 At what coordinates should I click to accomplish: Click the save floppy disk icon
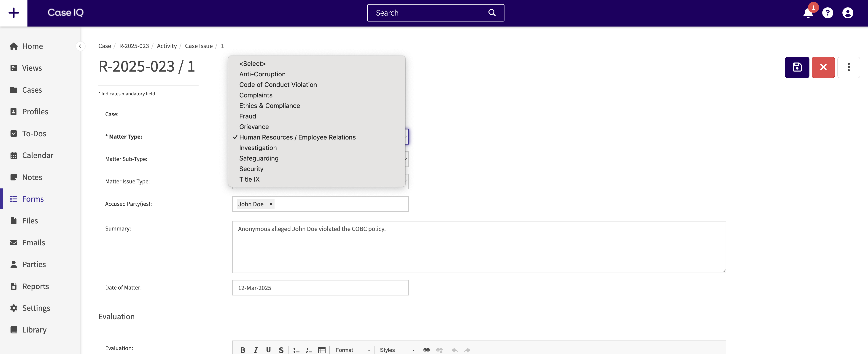coord(797,67)
